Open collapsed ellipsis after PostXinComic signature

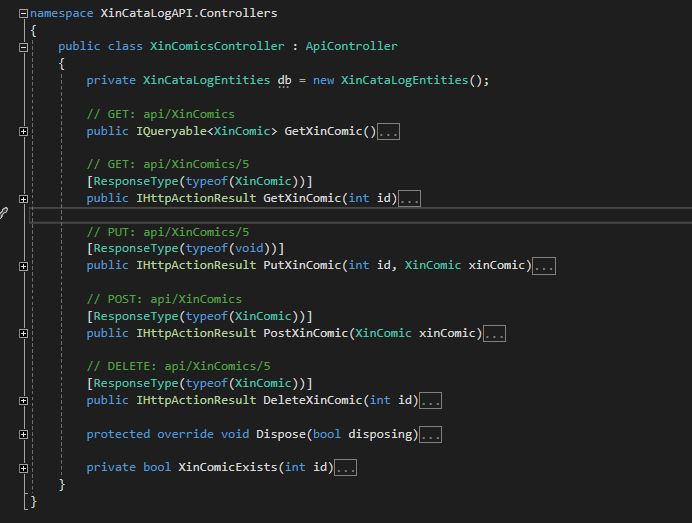[494, 334]
